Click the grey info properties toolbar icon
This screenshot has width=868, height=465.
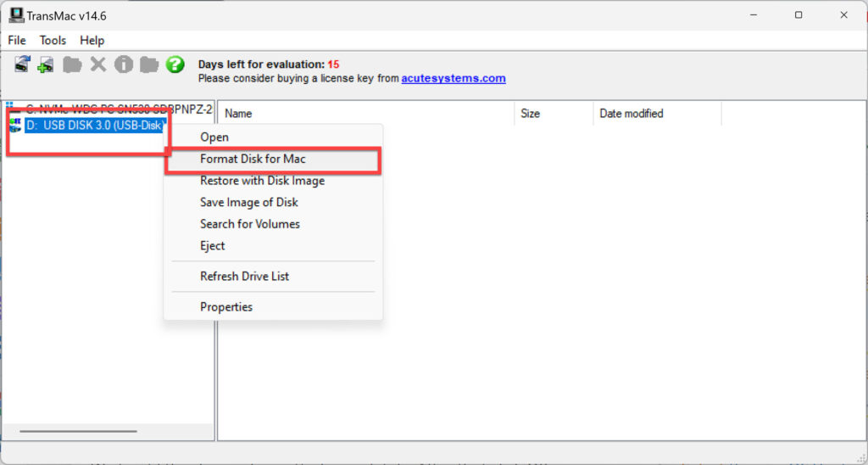(x=124, y=64)
